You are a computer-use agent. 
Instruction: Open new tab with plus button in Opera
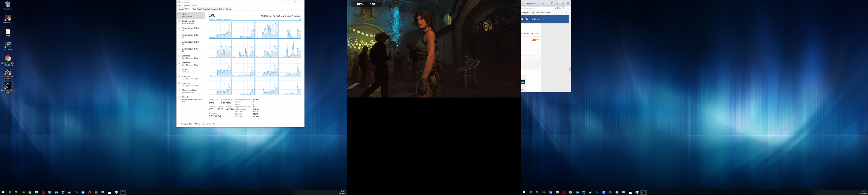[x=543, y=3]
